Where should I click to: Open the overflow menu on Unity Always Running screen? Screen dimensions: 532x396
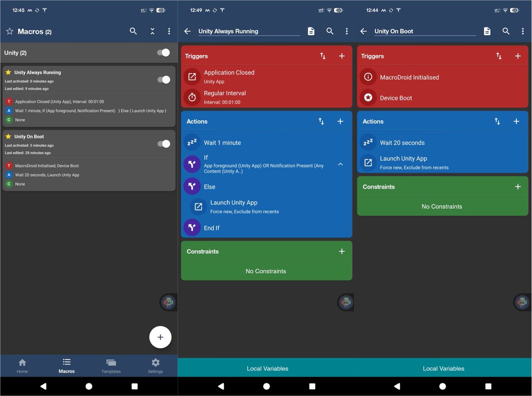(347, 31)
